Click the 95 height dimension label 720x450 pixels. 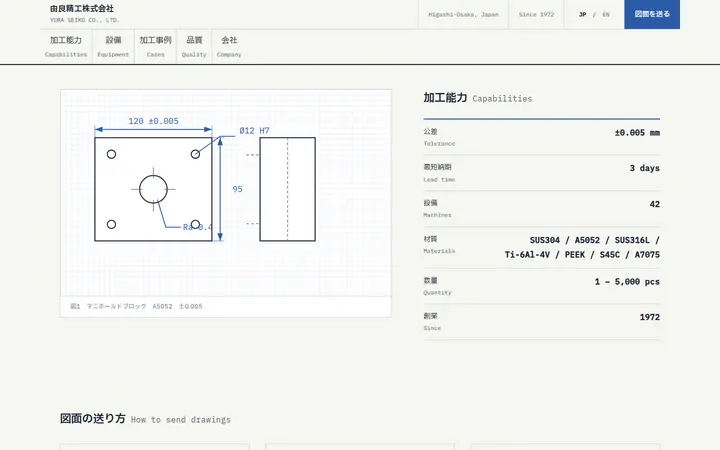(237, 189)
